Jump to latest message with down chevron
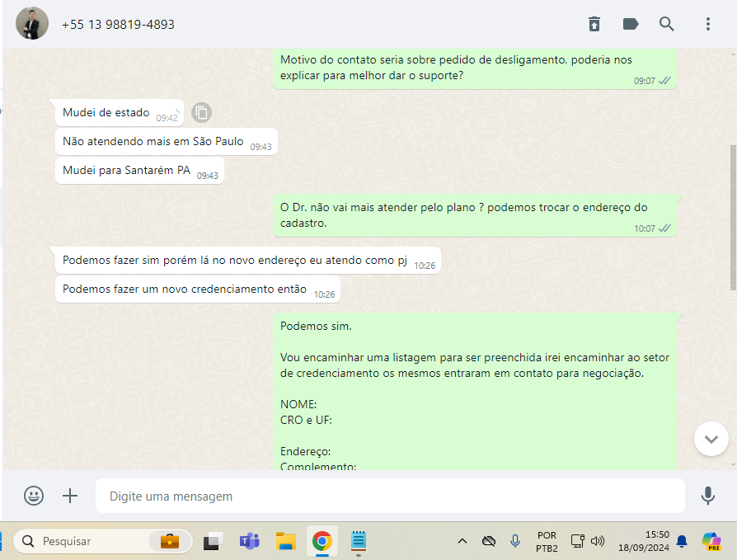The image size is (737, 560). point(711,439)
